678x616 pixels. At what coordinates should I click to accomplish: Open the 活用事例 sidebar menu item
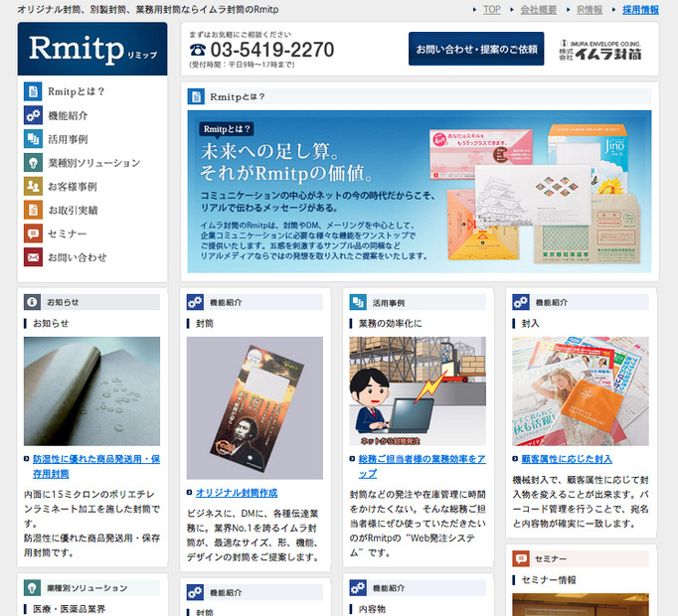tap(68, 139)
